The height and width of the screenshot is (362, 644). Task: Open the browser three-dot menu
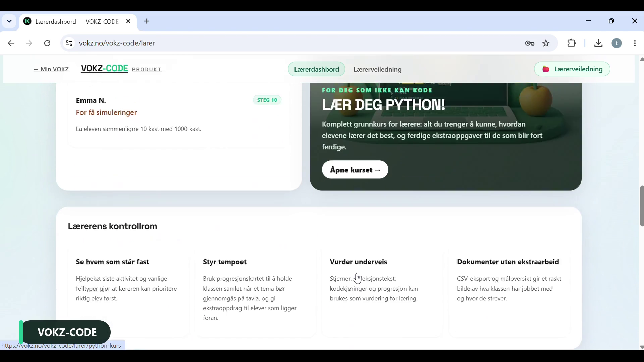[x=635, y=43]
